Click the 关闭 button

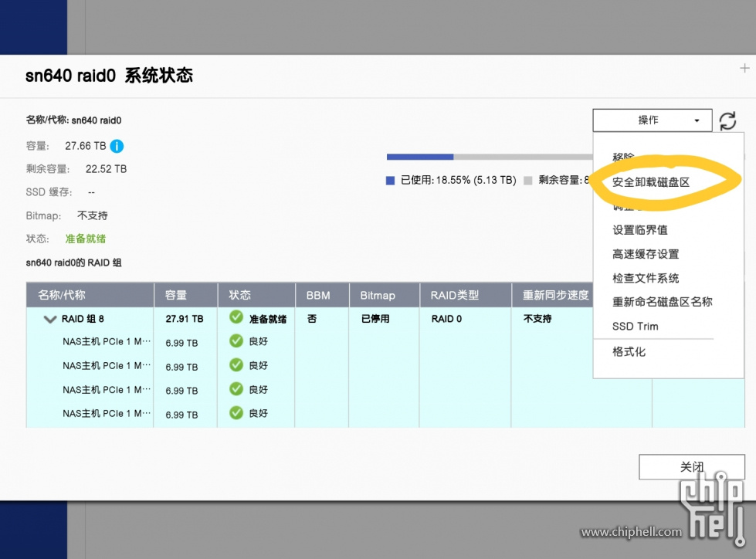[692, 467]
